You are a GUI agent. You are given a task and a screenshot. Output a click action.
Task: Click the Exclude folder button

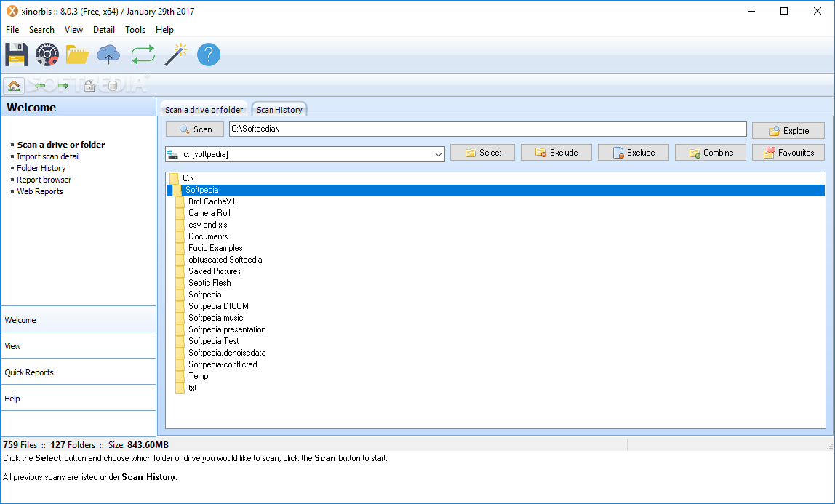(x=556, y=153)
